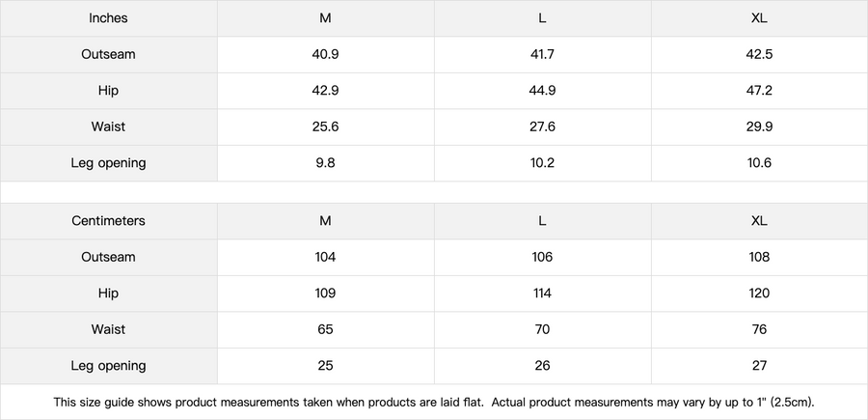Select the 47.2 hip value
The height and width of the screenshot is (420, 868).
[x=759, y=91]
